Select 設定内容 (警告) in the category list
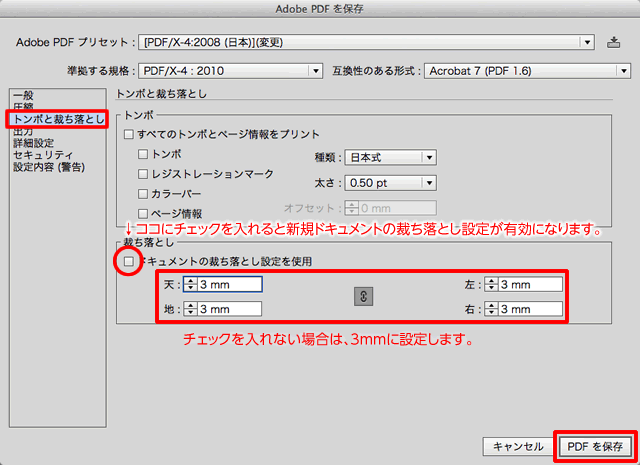The height and width of the screenshot is (465, 640). tap(49, 167)
